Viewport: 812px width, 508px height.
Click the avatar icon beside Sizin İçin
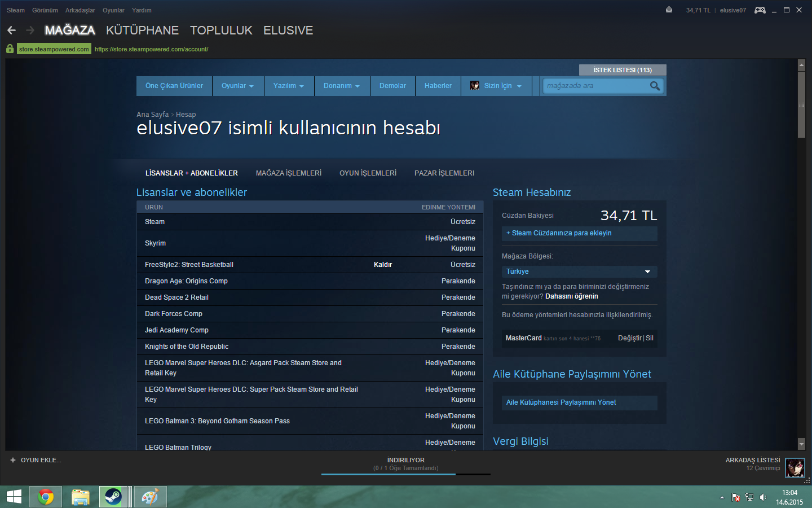coord(475,85)
